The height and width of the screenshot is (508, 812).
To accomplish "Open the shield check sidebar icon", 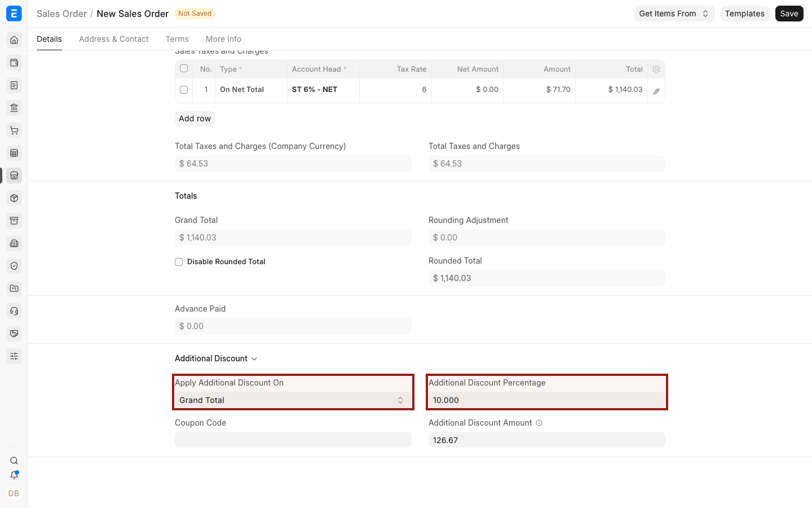I will pos(14,266).
